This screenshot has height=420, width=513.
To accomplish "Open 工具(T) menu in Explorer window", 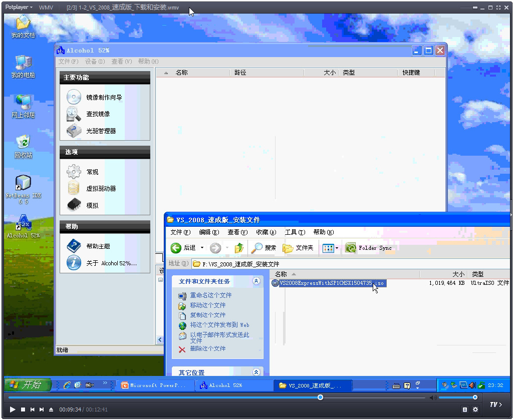I will (295, 232).
